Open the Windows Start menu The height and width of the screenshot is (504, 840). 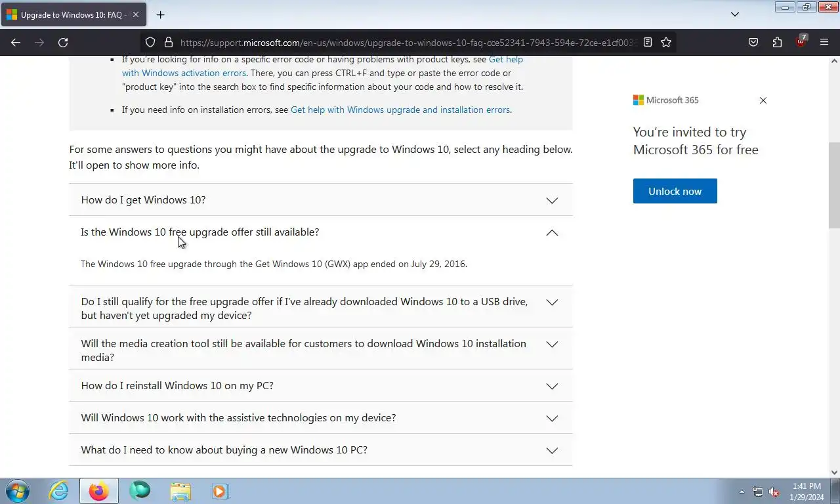click(x=18, y=491)
